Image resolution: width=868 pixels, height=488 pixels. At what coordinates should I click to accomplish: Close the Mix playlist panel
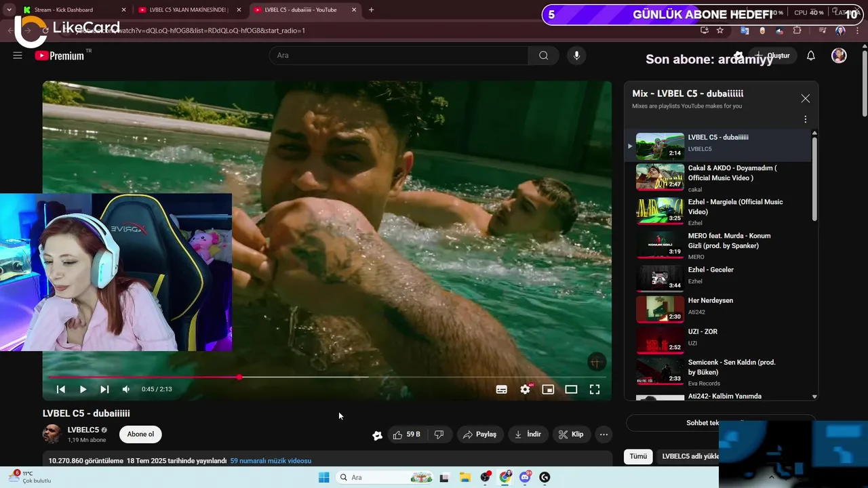(805, 98)
